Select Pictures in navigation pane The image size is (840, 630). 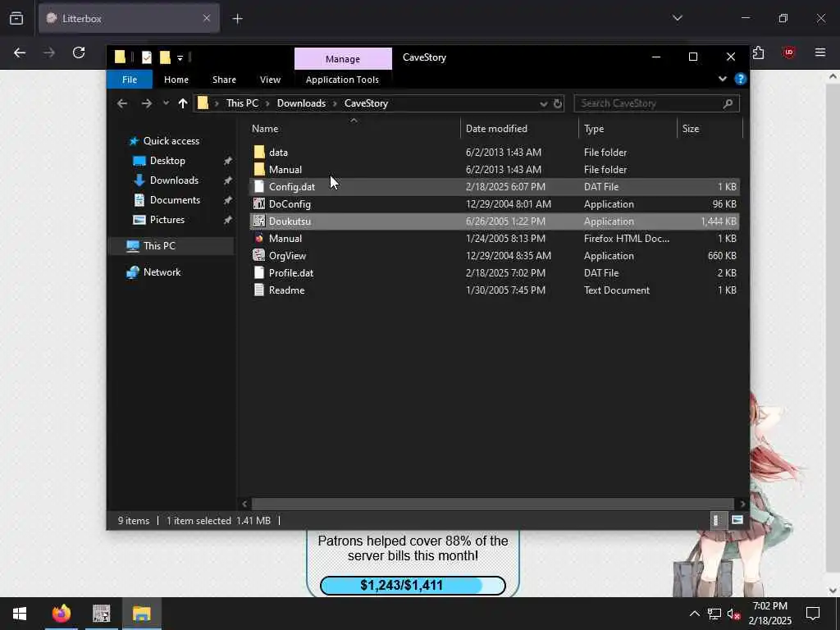tap(167, 220)
